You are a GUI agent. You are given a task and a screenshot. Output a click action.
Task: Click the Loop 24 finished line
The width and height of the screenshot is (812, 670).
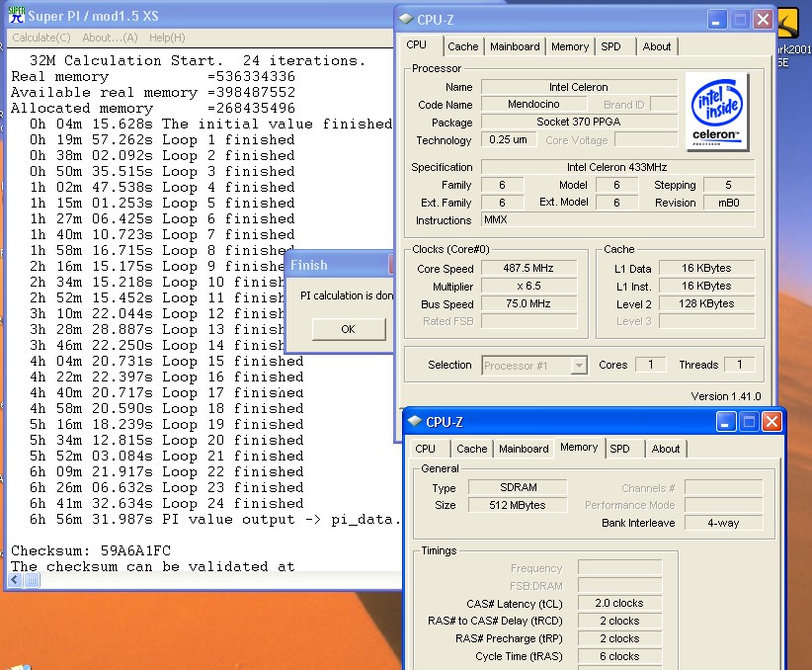point(167,504)
